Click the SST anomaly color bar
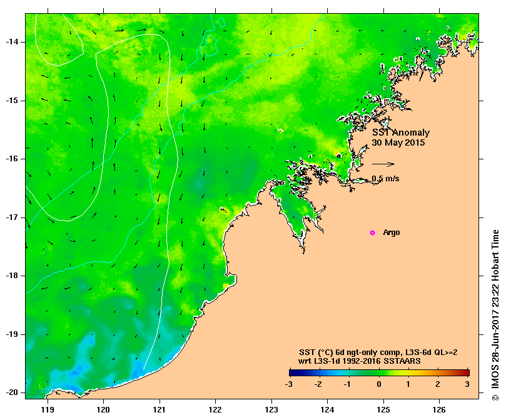The image size is (506, 420). click(379, 372)
